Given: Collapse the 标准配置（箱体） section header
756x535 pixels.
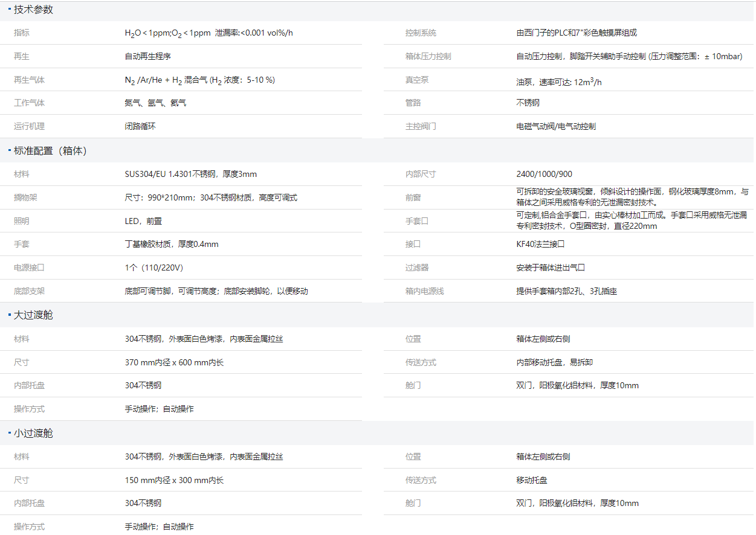Looking at the screenshot, I should 51,151.
